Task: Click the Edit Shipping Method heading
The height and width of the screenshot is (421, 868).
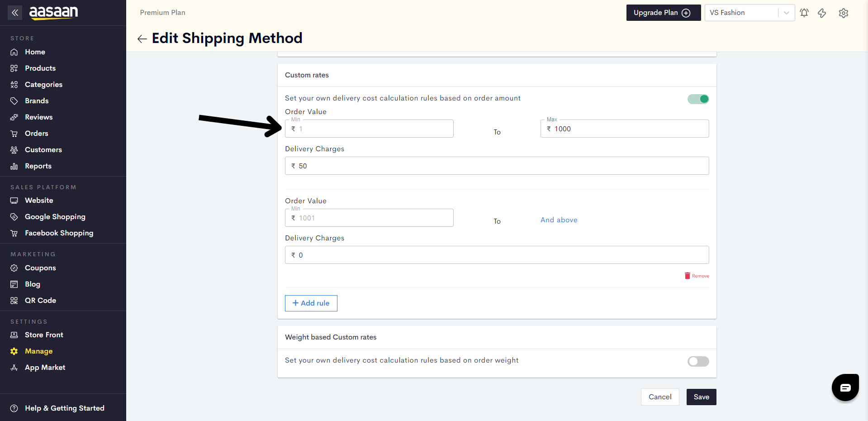Action: point(227,38)
